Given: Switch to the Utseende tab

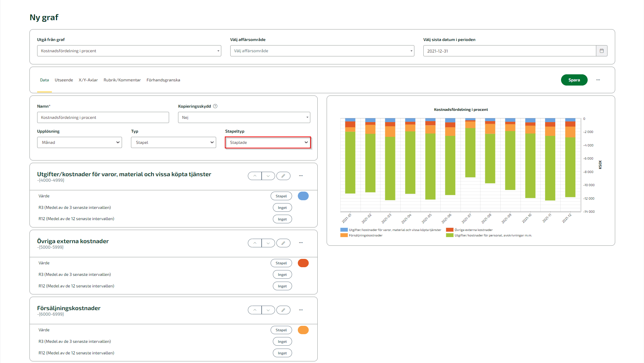Looking at the screenshot, I should point(64,80).
